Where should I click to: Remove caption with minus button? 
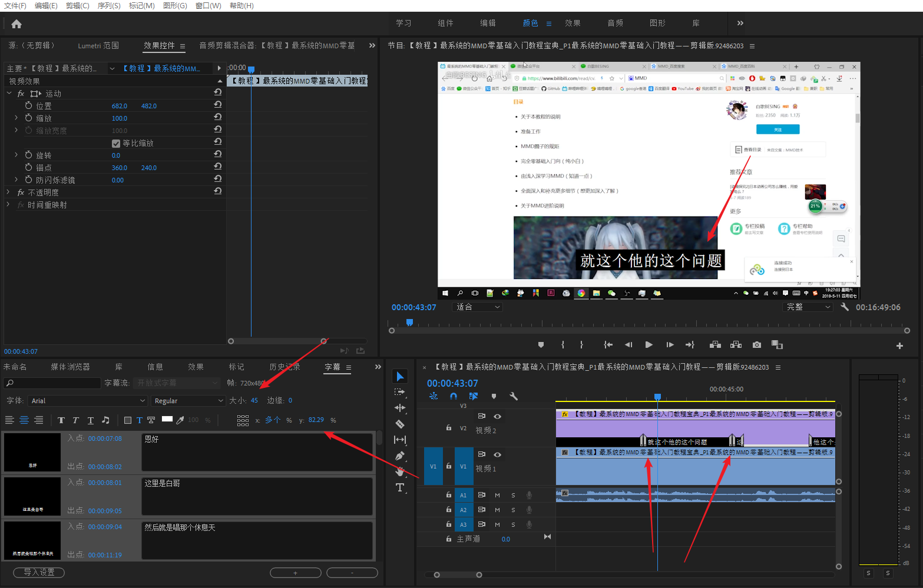[x=352, y=573]
